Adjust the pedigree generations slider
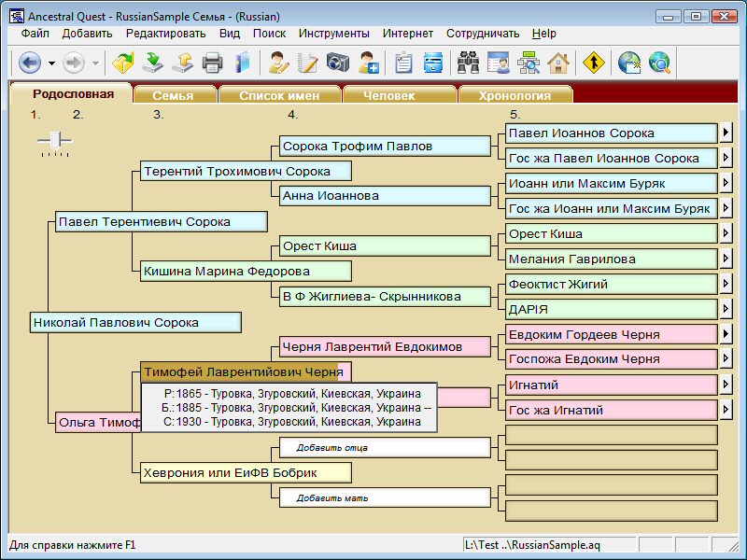The image size is (747, 560). point(57,140)
